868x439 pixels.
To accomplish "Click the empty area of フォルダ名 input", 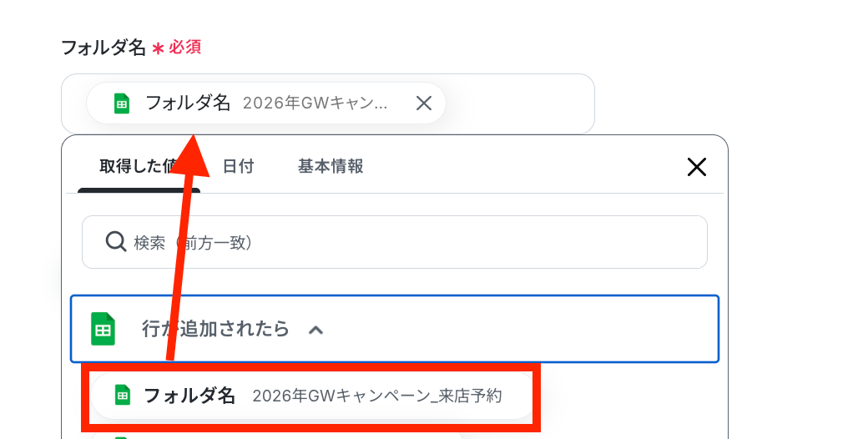I will 519,103.
